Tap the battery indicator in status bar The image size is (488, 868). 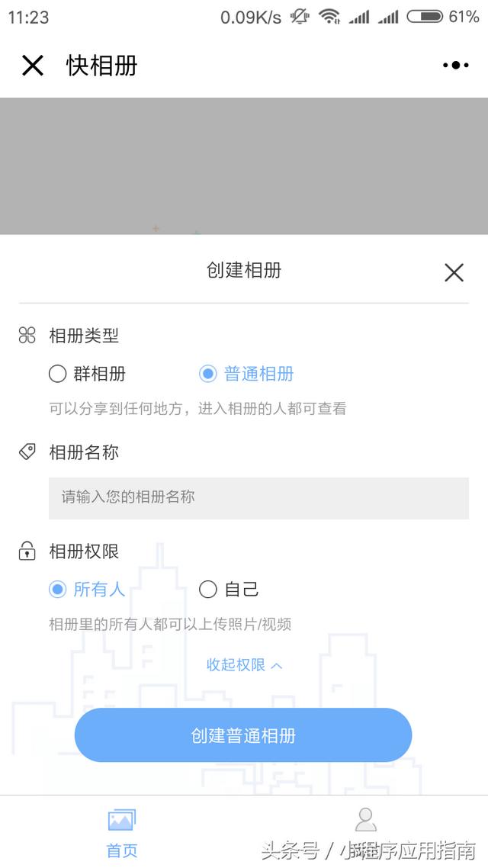tap(425, 17)
